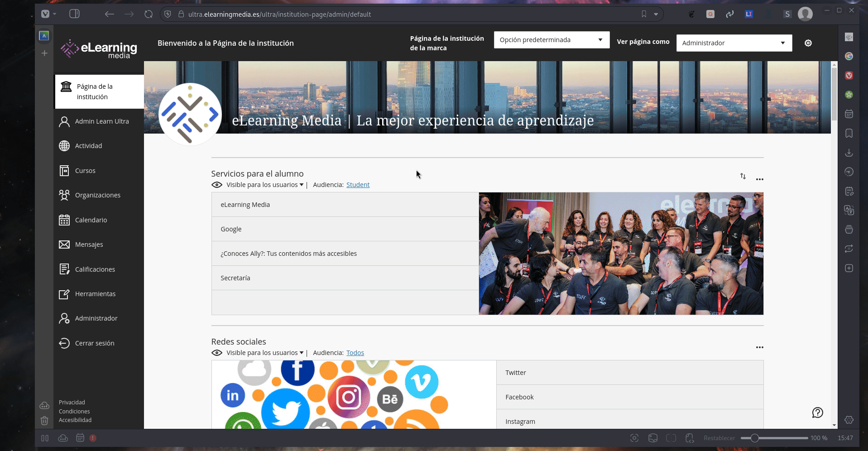
Task: Open the Ver página como Administrador dropdown
Action: [734, 43]
